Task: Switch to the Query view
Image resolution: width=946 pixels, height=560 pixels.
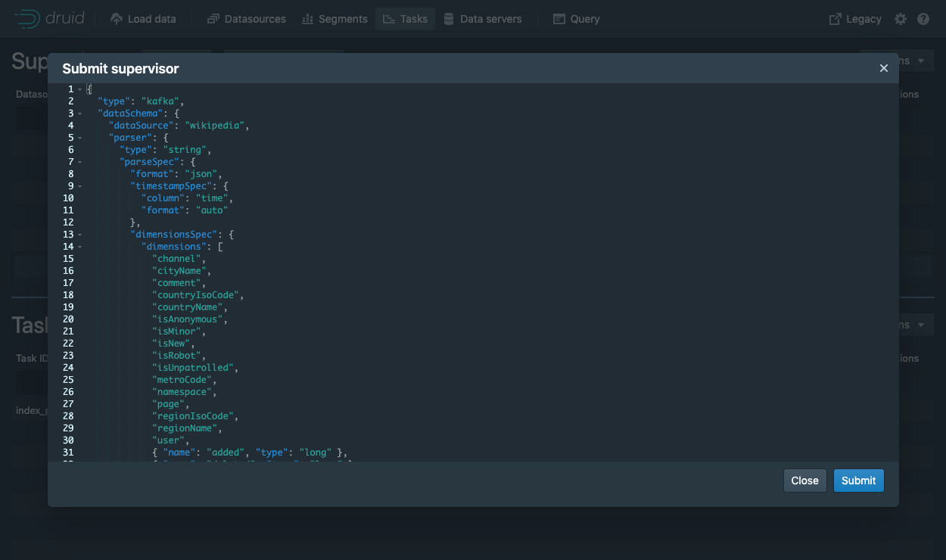Action: click(576, 19)
